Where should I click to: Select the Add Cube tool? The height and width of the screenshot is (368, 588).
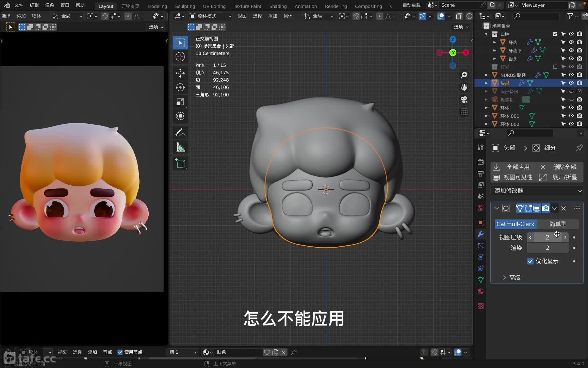click(x=180, y=164)
